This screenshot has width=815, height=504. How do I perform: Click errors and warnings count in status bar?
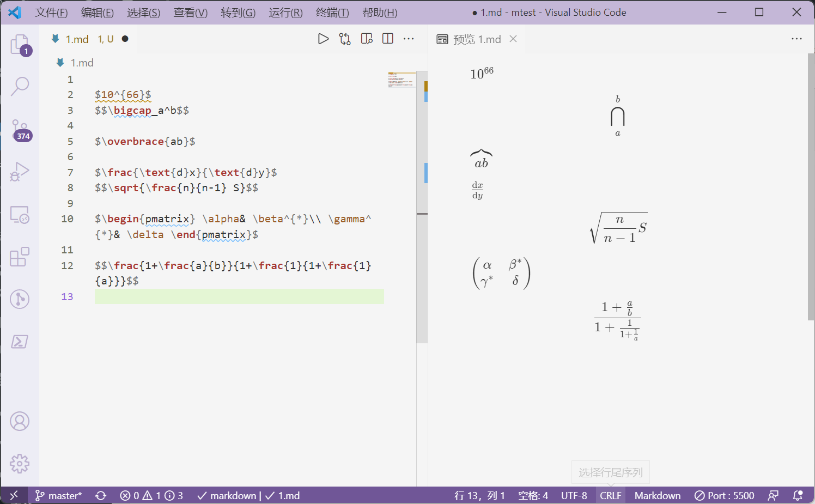tap(151, 495)
